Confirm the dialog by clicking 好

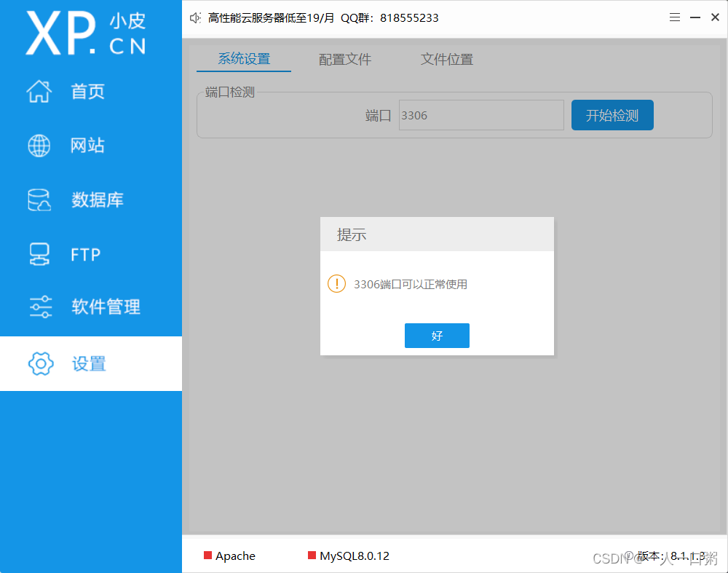(x=437, y=336)
